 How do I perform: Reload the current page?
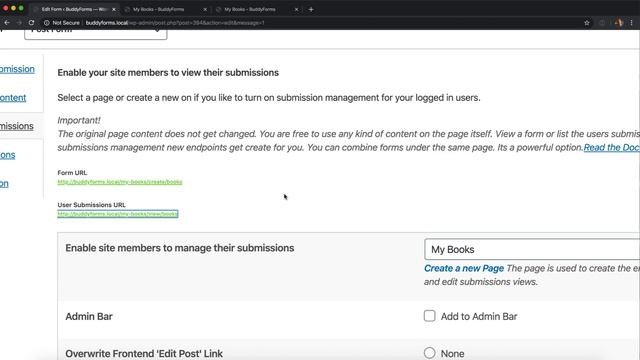tap(31, 23)
